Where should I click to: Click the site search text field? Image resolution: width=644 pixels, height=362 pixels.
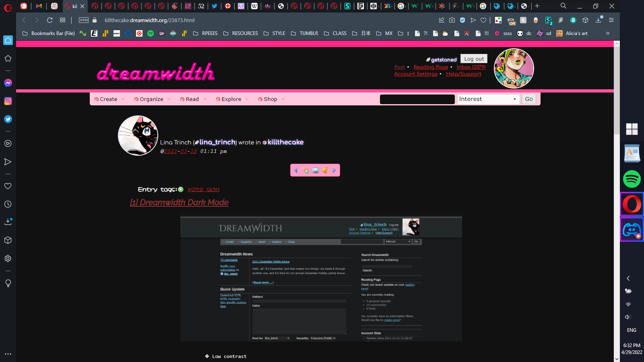417,99
